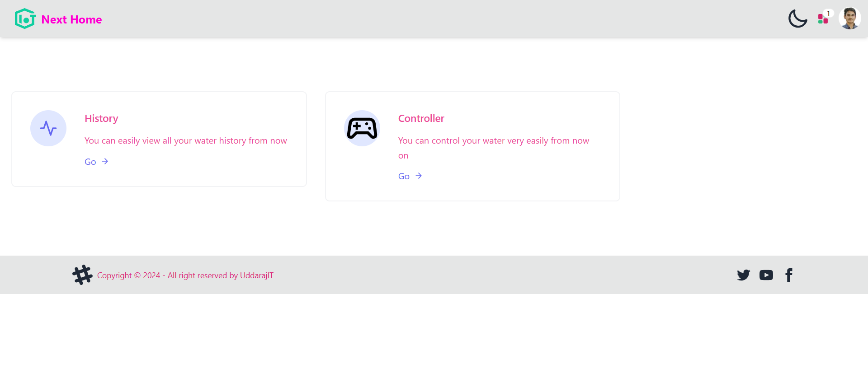Click the control your water description

(493, 141)
